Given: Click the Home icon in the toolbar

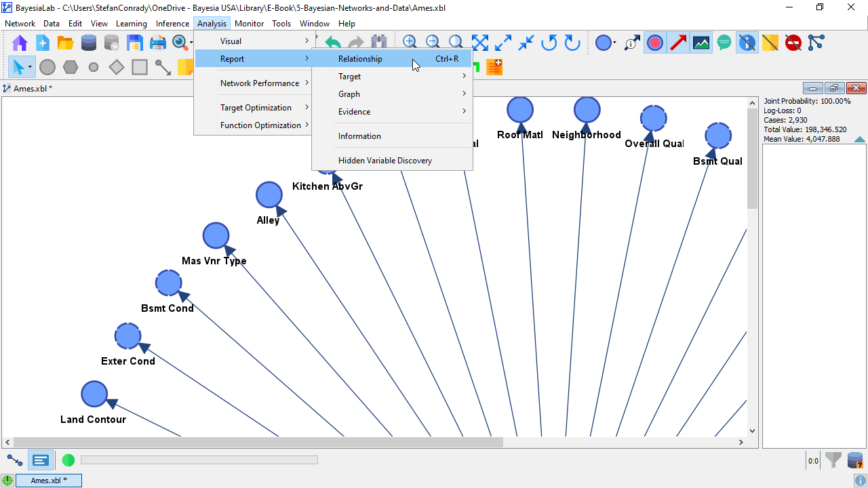Looking at the screenshot, I should pyautogui.click(x=20, y=43).
